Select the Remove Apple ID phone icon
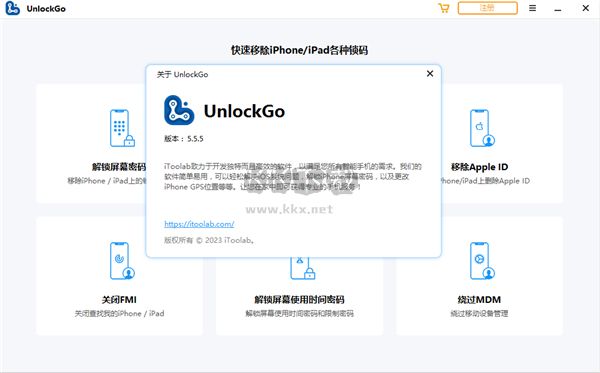This screenshot has height=373, width=600. (x=482, y=128)
